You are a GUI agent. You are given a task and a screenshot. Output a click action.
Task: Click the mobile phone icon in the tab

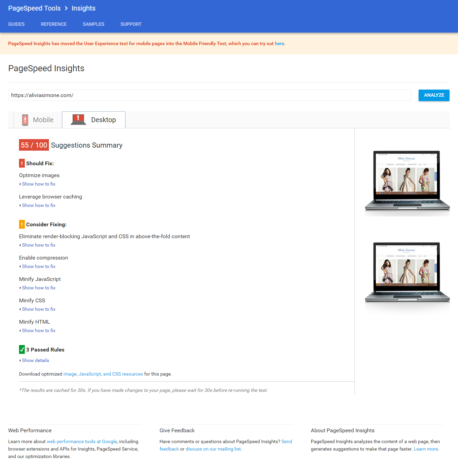(x=25, y=120)
